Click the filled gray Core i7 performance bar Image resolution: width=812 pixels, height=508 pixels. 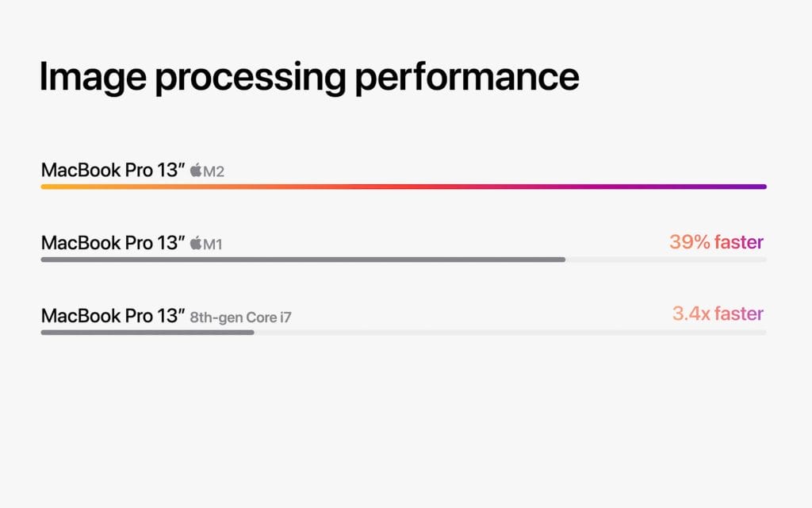(x=147, y=333)
